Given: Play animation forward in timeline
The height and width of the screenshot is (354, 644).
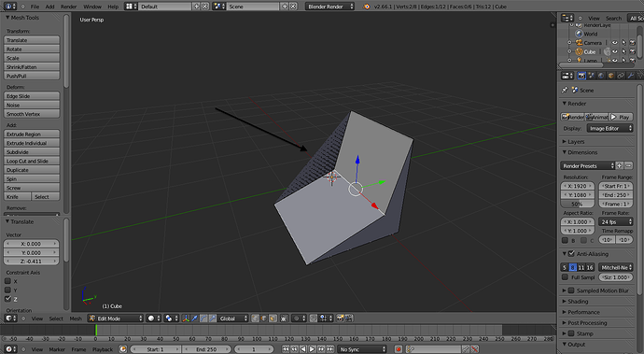Looking at the screenshot, I should 312,349.
